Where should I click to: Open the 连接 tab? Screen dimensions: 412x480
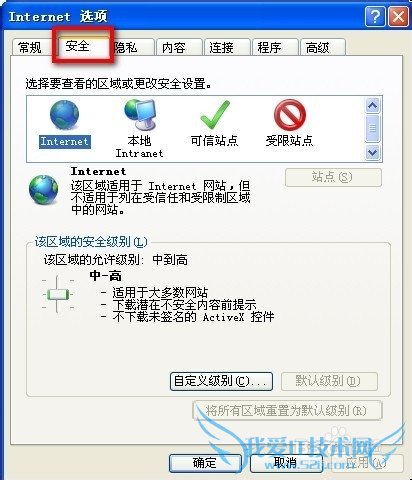(x=227, y=47)
